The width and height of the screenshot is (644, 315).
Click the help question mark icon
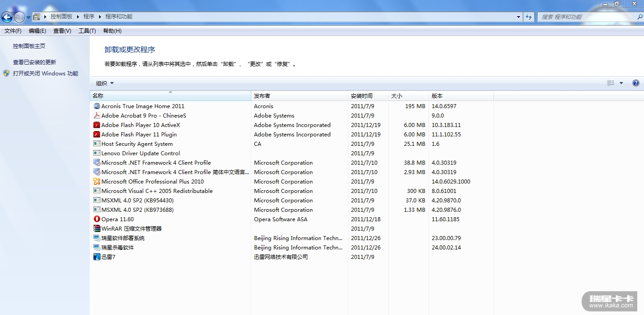[635, 83]
